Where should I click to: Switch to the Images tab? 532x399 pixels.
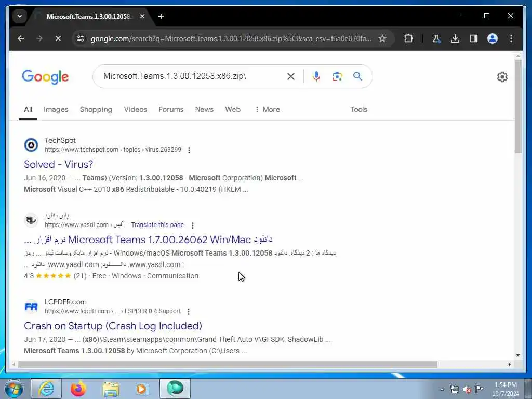56,109
